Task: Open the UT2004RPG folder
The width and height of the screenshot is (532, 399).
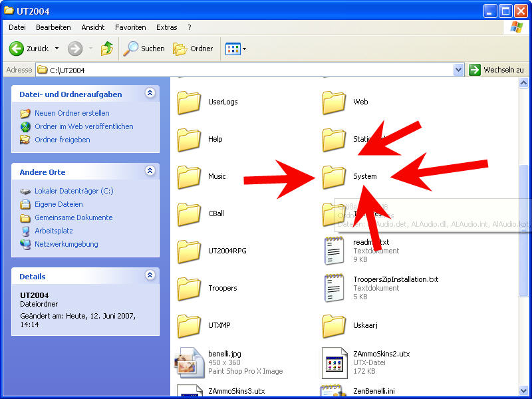Action: pyautogui.click(x=190, y=251)
